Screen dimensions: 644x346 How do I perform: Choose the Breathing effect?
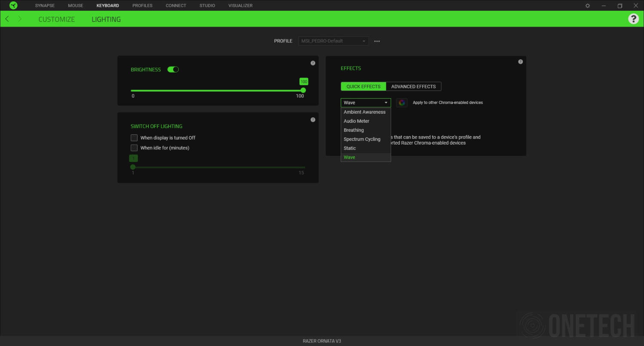pos(366,130)
